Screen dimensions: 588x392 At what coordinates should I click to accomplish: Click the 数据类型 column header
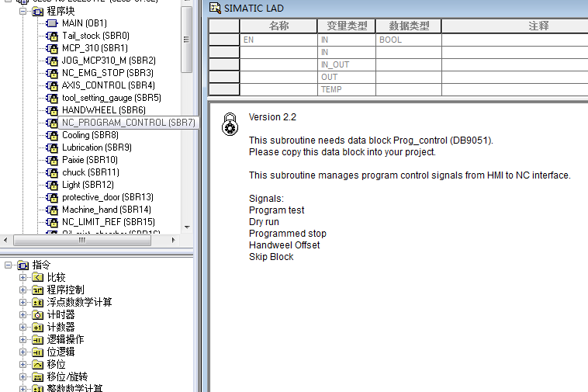408,26
